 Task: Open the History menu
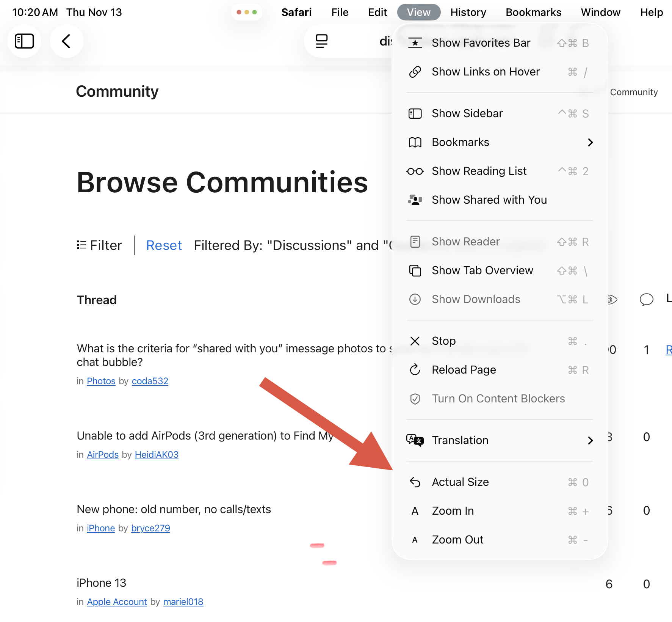pos(468,12)
